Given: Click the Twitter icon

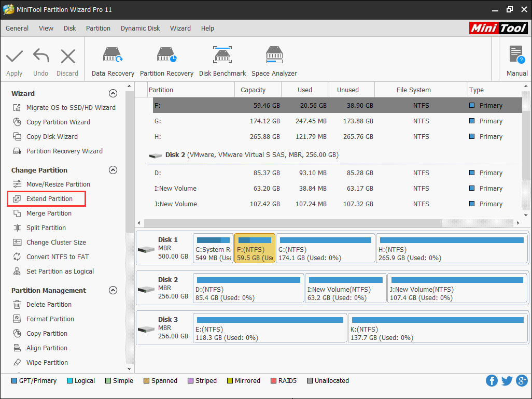Looking at the screenshot, I should (x=507, y=380).
